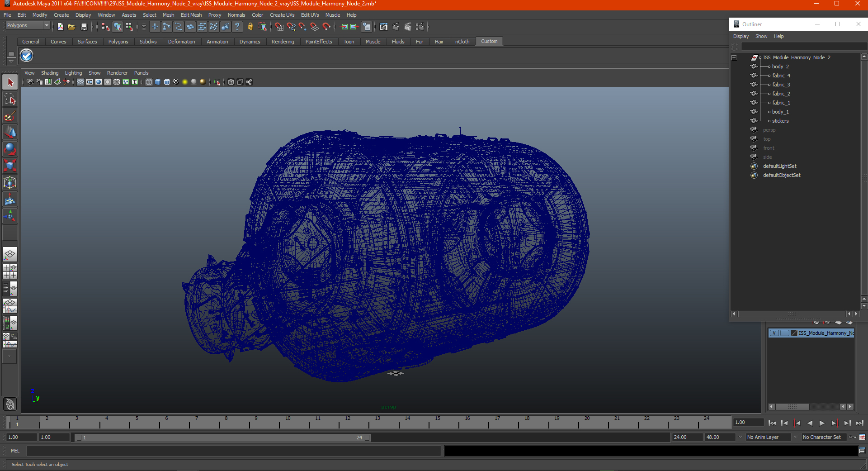
Task: Toggle snap to grids magnet
Action: coord(279,27)
